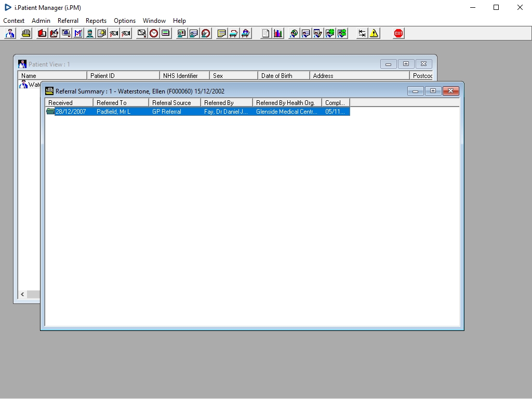Click the yellow notepad toolbar icon

pos(221,33)
